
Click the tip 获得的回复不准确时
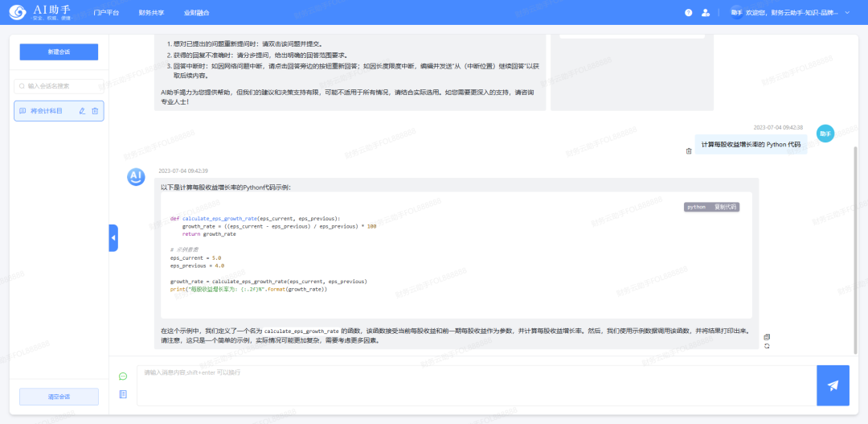coord(257,55)
